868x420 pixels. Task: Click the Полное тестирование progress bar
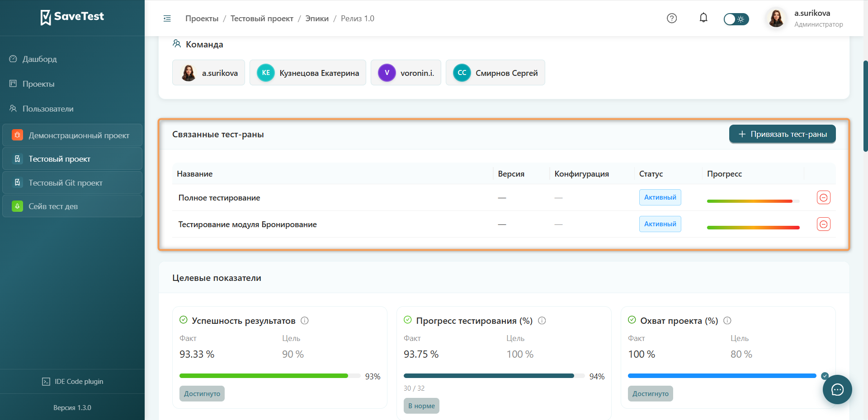(753, 201)
